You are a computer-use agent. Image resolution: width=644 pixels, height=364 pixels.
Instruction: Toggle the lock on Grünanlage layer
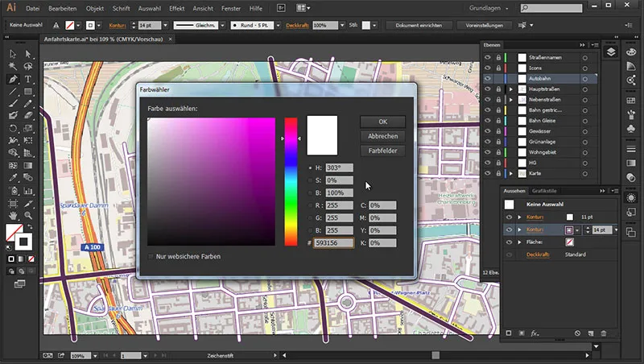pyautogui.click(x=498, y=142)
